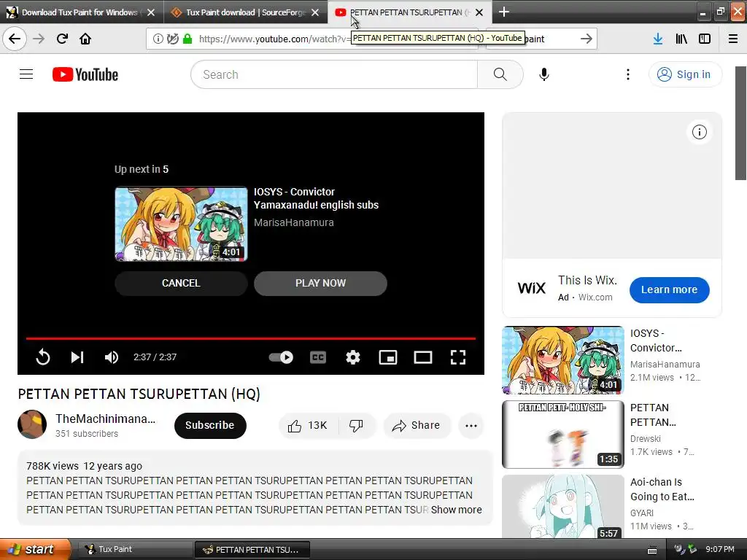Click the browser Back arrow button

15,39
